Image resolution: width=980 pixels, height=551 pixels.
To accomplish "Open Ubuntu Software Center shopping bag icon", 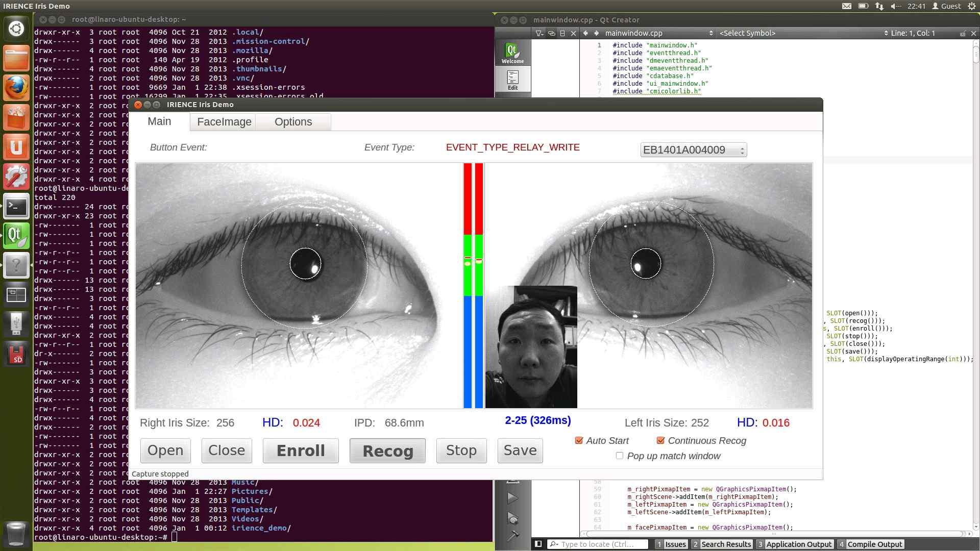I will [x=16, y=117].
